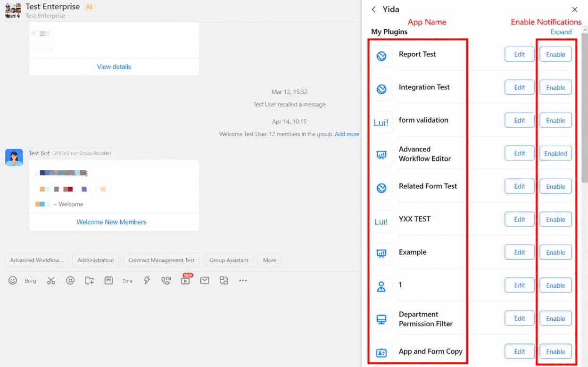The height and width of the screenshot is (367, 588).
Task: Open the More quick-entry menu
Action: pos(270,260)
